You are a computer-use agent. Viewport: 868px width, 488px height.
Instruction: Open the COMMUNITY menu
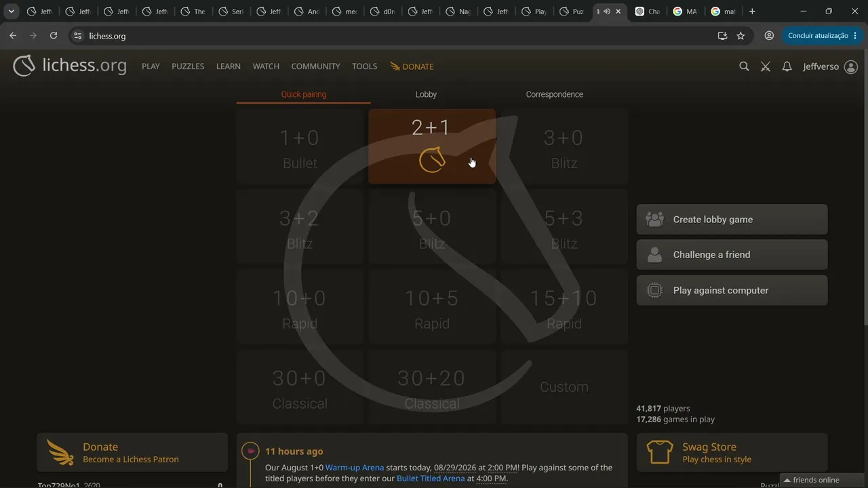(315, 66)
